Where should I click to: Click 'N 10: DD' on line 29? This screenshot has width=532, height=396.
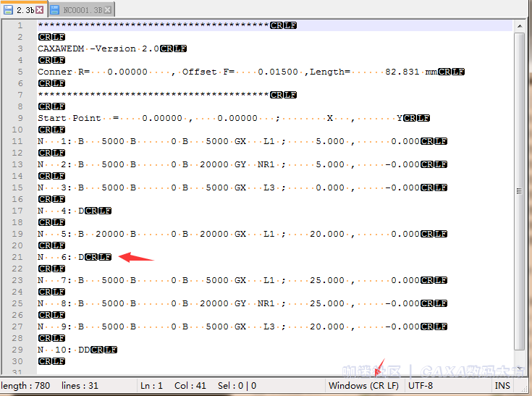(64, 350)
